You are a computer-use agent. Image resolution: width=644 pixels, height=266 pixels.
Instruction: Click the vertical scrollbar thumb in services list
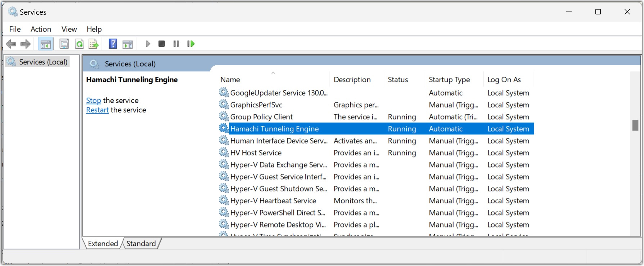635,125
